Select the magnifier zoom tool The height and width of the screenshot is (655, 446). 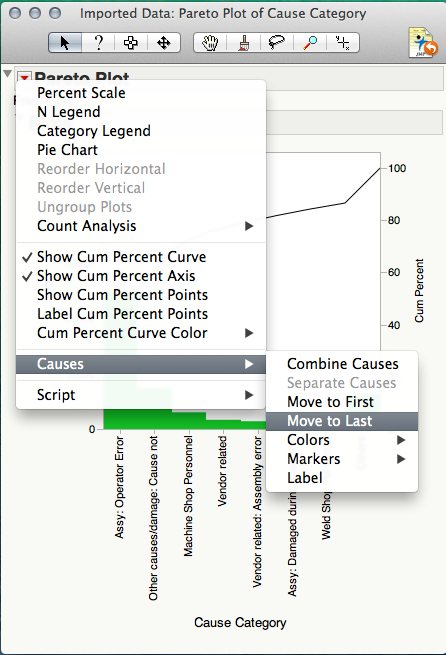point(310,43)
